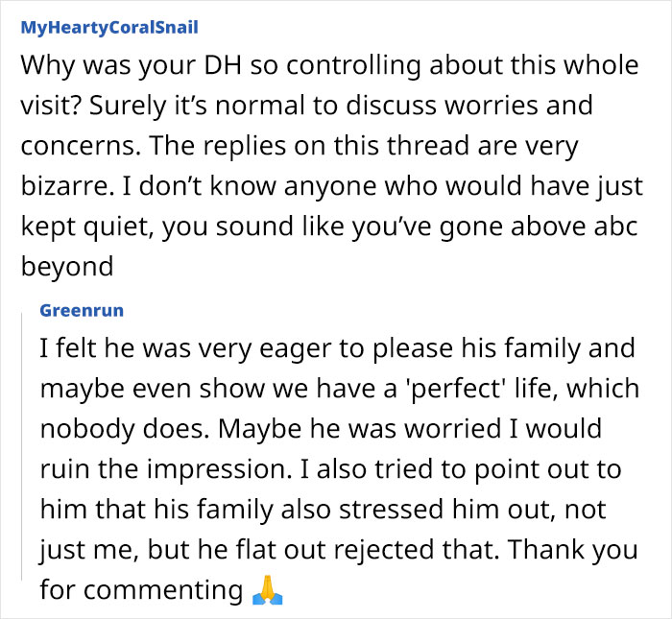Click the word "beyond" ending the first comment
672x619 pixels.
(66, 265)
